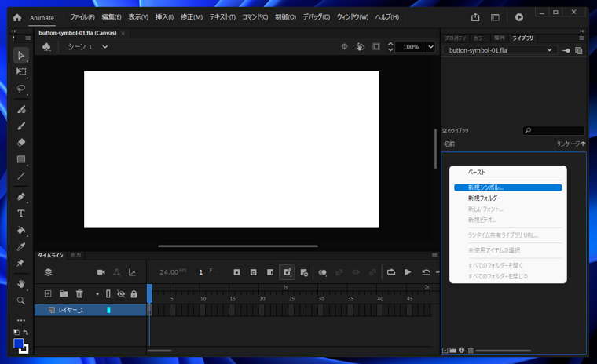
Task: Open the ウィンドウ(W) menu
Action: (353, 17)
